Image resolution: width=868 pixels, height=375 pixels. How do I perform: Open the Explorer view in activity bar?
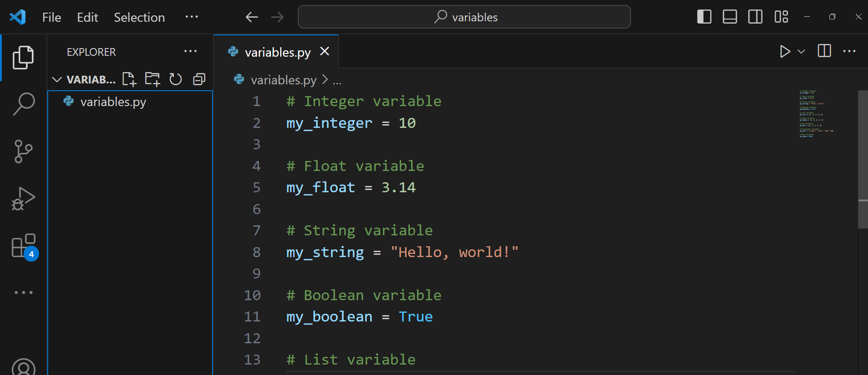coord(23,58)
